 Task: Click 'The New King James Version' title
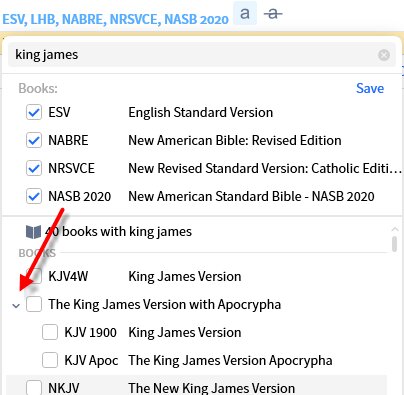pyautogui.click(x=212, y=388)
